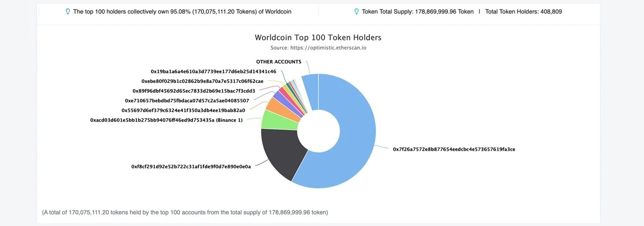Click address label 0xe710657bebdbd75fbdaca07d57c2a5ae04085507
Image resolution: width=644 pixels, height=226 pixels.
(187, 101)
